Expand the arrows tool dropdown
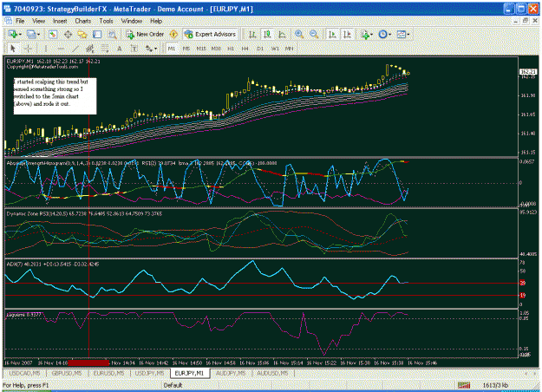This screenshot has height=392, width=542. 155,49
